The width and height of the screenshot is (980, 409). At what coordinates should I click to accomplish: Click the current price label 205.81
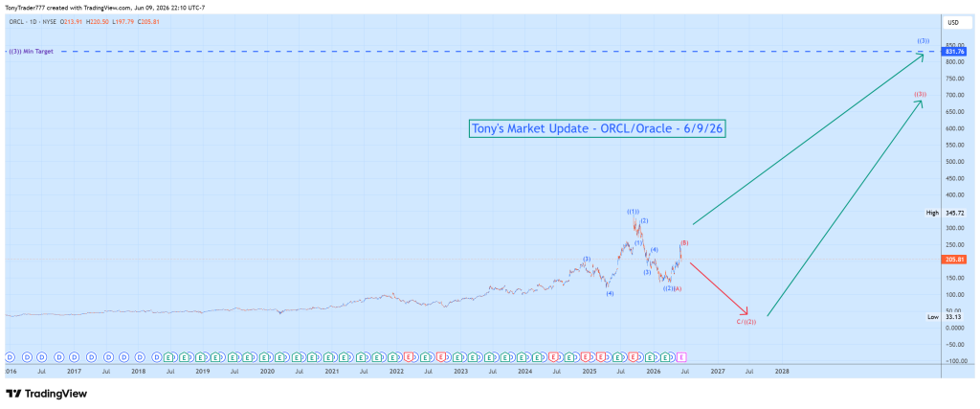[x=953, y=259]
